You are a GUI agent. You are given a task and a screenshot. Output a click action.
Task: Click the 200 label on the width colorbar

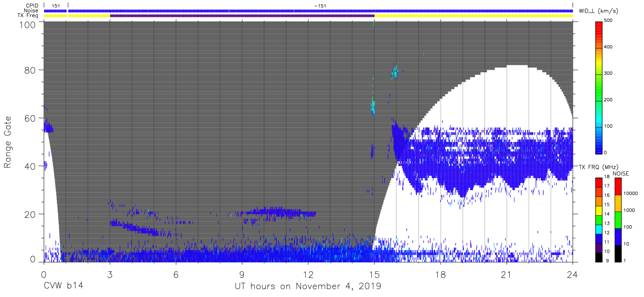pyautogui.click(x=608, y=100)
